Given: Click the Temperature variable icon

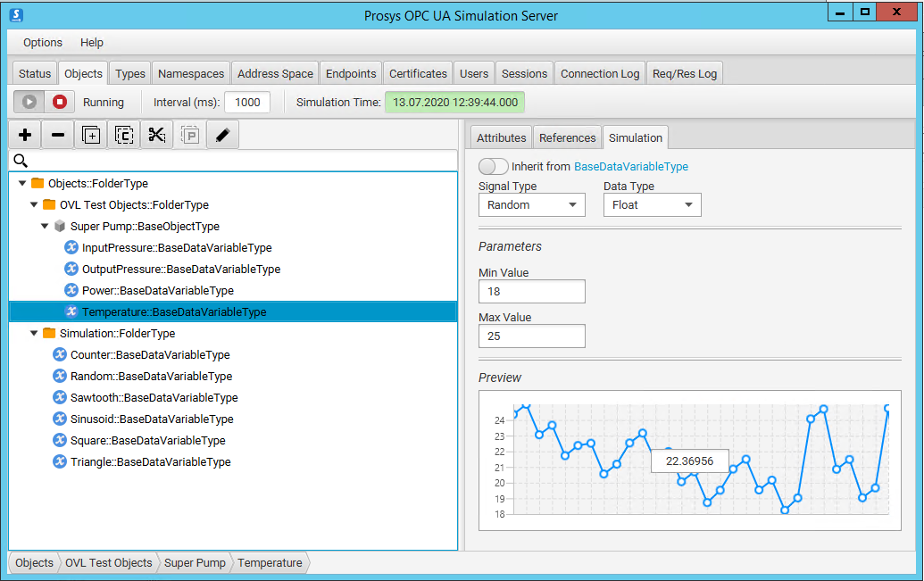Looking at the screenshot, I should tap(71, 311).
